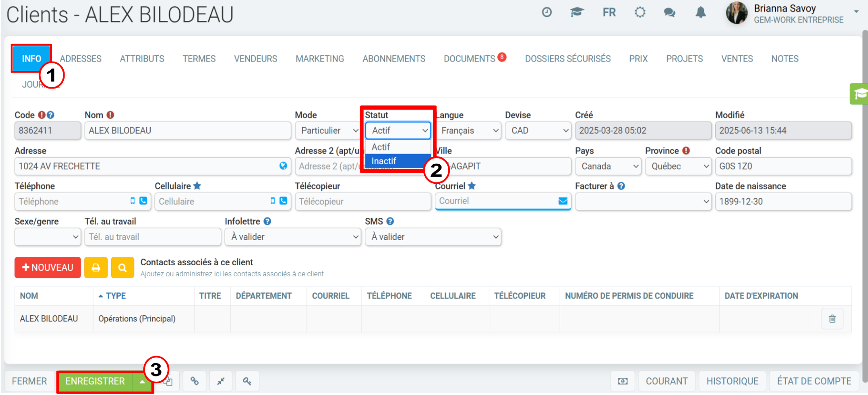Switch to the ATTRIBUTS tab
The height and width of the screenshot is (395, 868).
coord(142,58)
